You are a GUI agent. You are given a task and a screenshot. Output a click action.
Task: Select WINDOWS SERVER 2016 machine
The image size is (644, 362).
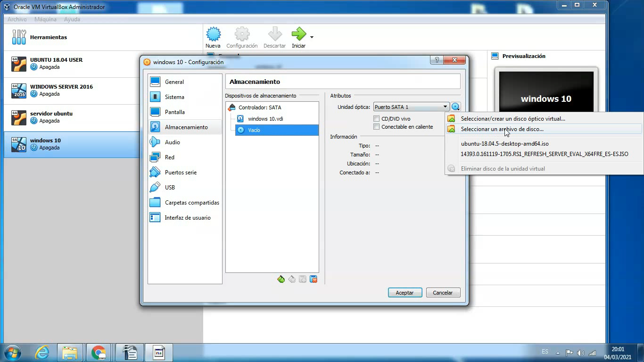[x=103, y=90]
